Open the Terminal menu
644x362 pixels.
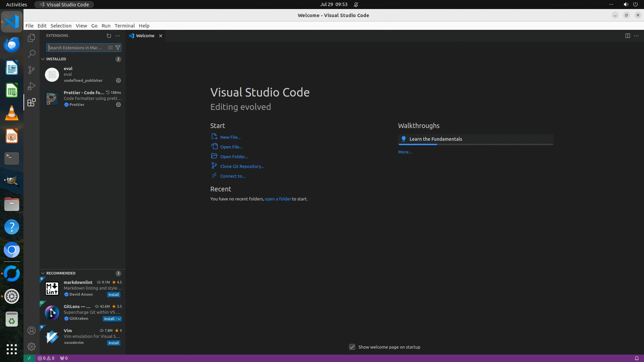pos(124,26)
